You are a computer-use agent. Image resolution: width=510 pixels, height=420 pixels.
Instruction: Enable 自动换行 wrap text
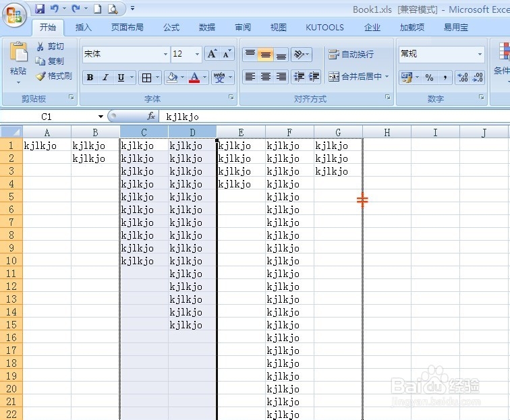(x=351, y=55)
